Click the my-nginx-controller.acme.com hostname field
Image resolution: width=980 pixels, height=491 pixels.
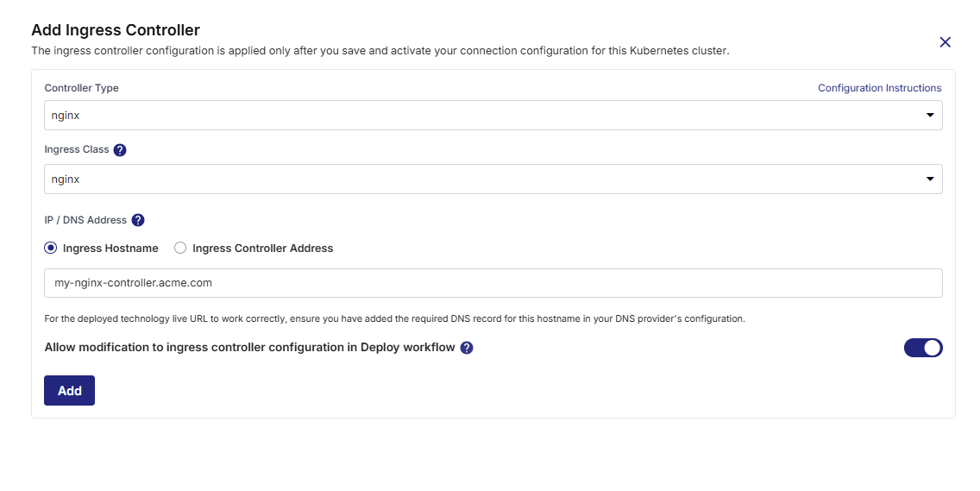(493, 283)
